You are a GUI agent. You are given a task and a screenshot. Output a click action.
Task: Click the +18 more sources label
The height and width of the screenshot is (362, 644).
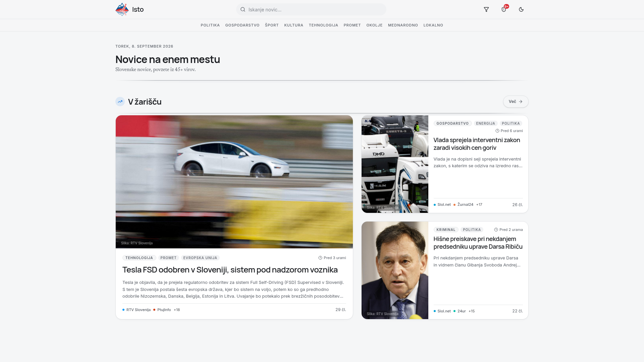tap(177, 310)
